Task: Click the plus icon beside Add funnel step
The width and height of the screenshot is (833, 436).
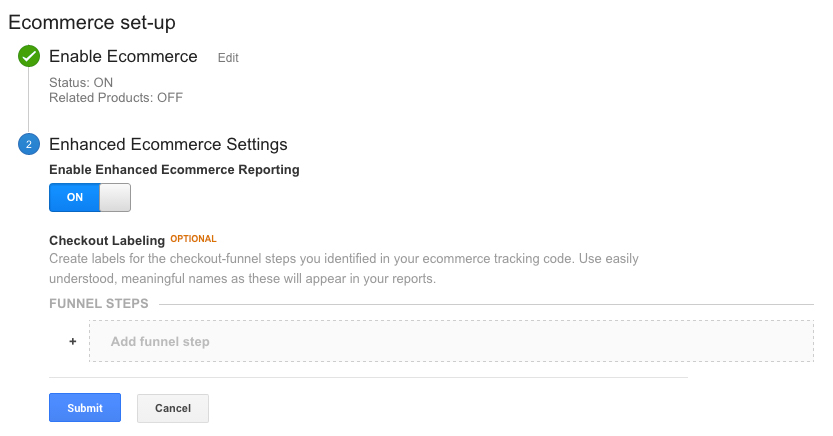Action: pos(72,341)
